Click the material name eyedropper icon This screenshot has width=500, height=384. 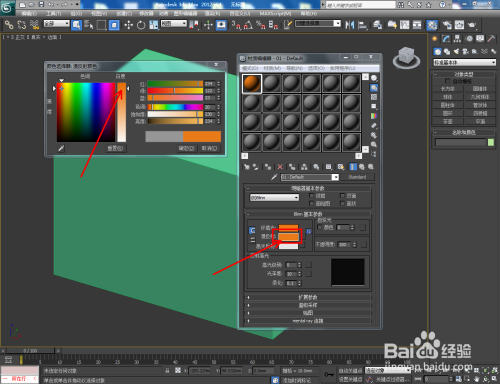click(274, 177)
